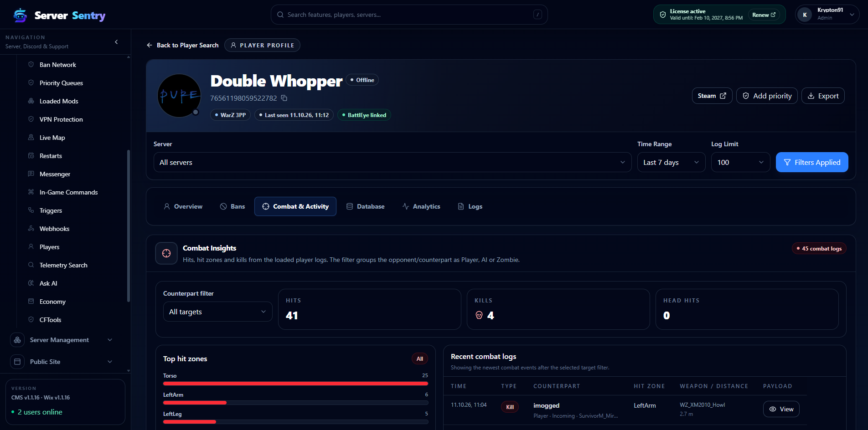868x430 pixels.
Task: Open Triggers page
Action: [51, 210]
